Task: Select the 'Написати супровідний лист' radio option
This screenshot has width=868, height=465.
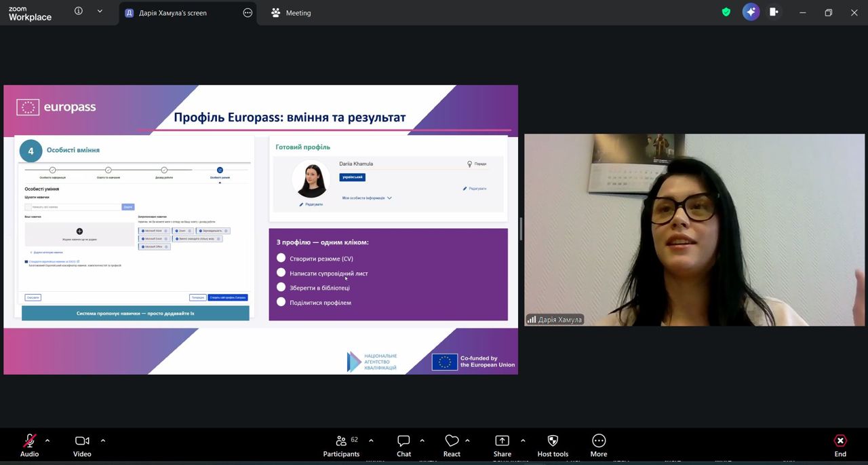Action: pyautogui.click(x=281, y=273)
